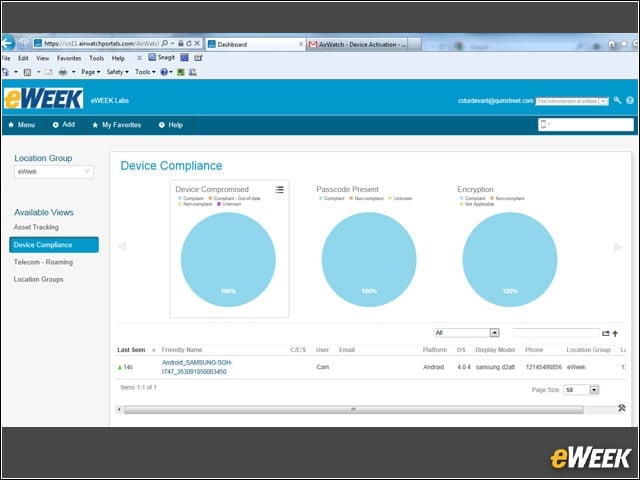Expand the print options dropdown arrow
Screen dimensions: 640x480
73,72
